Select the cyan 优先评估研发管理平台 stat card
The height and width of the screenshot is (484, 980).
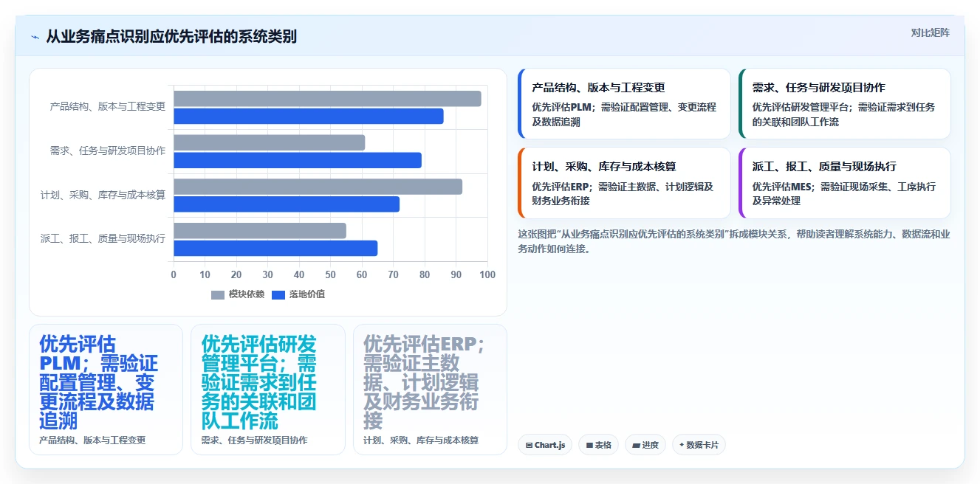268,390
